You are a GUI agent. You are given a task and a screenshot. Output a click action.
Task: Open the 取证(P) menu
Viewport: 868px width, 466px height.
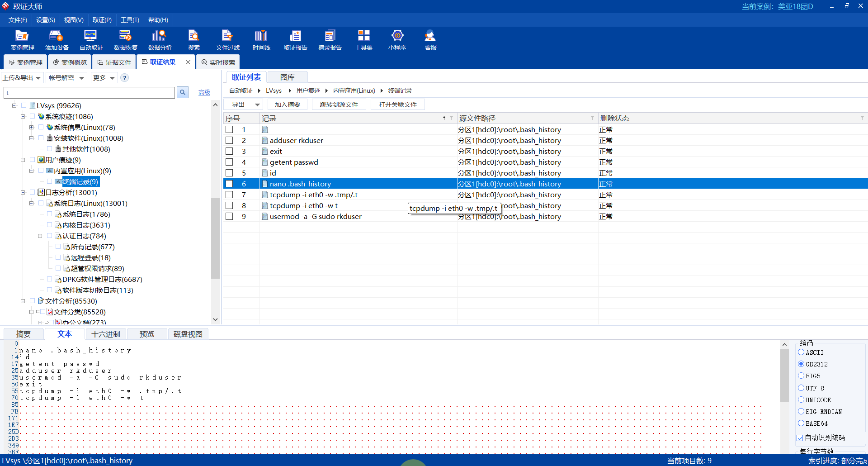tap(102, 20)
